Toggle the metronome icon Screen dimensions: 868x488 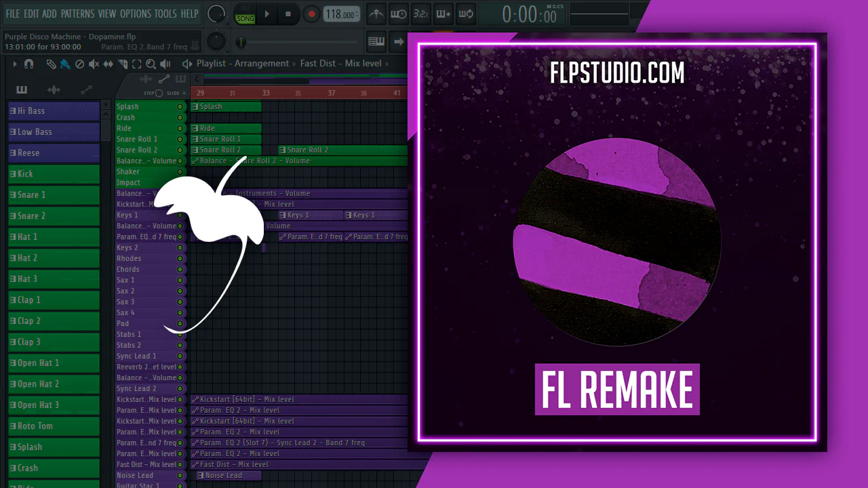(x=378, y=14)
